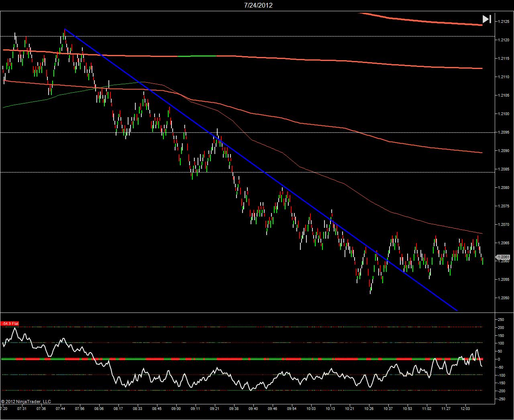The image size is (514, 420).
Task: Click the positive 200 oscillator axis label
Action: tap(501, 328)
